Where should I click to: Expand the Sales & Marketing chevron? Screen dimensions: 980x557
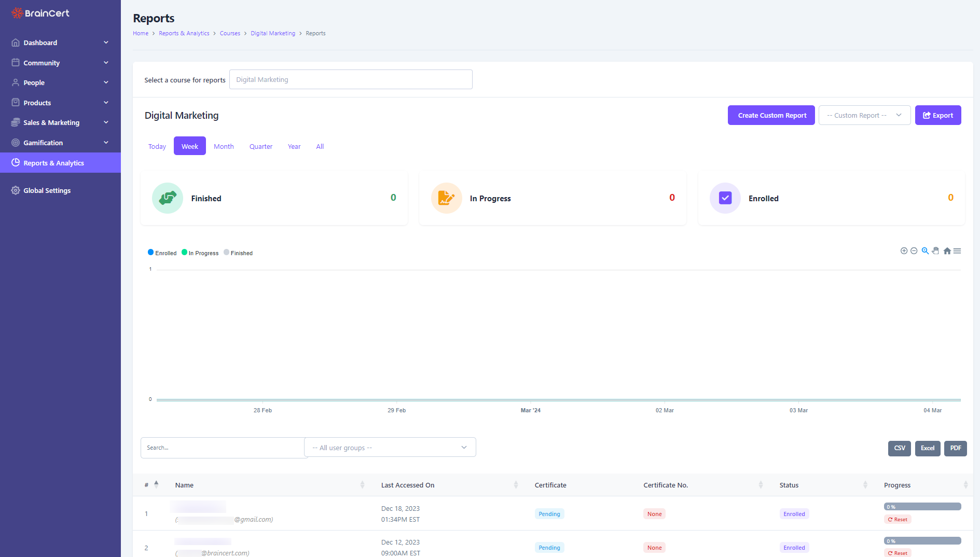coord(106,122)
